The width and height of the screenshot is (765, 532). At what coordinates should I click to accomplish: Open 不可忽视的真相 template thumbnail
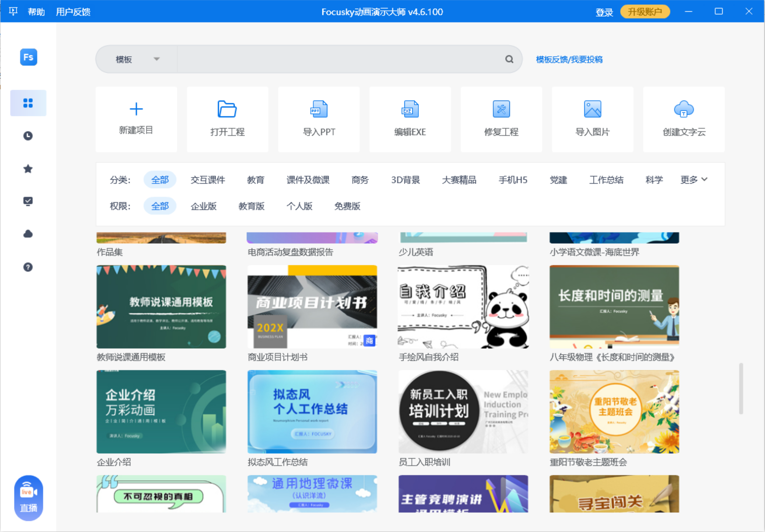[x=161, y=493]
